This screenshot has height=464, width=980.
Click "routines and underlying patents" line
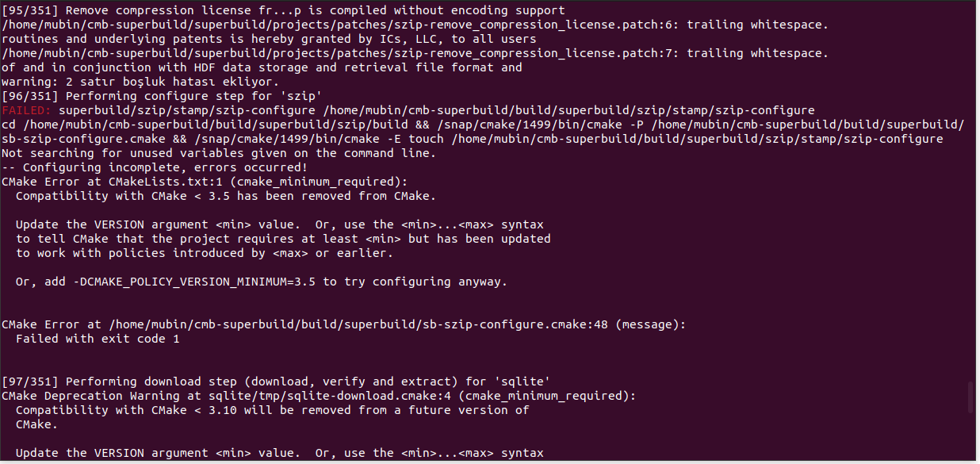pos(268,39)
